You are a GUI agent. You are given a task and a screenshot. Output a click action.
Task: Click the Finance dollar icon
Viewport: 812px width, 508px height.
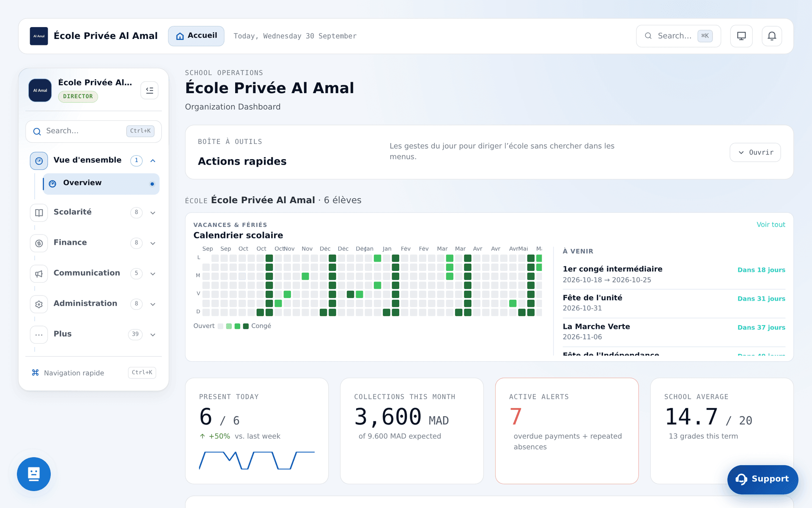pyautogui.click(x=39, y=243)
